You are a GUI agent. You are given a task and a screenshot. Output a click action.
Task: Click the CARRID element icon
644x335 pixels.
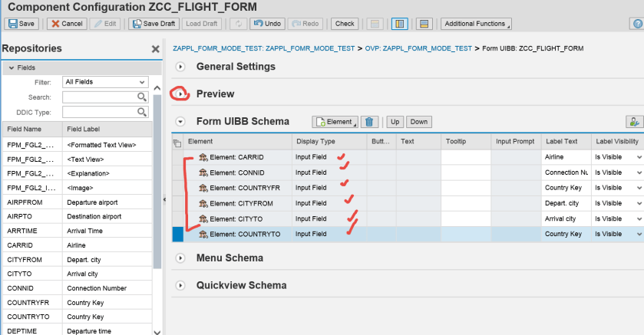pos(203,157)
